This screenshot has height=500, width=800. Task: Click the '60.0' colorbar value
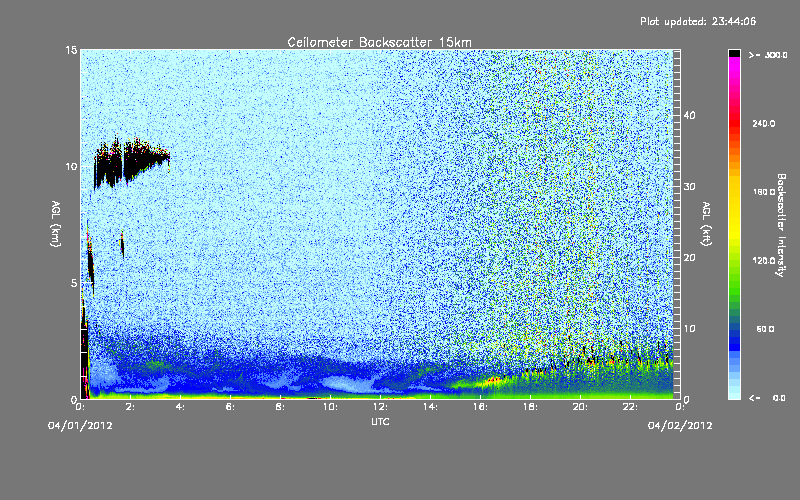[765, 330]
